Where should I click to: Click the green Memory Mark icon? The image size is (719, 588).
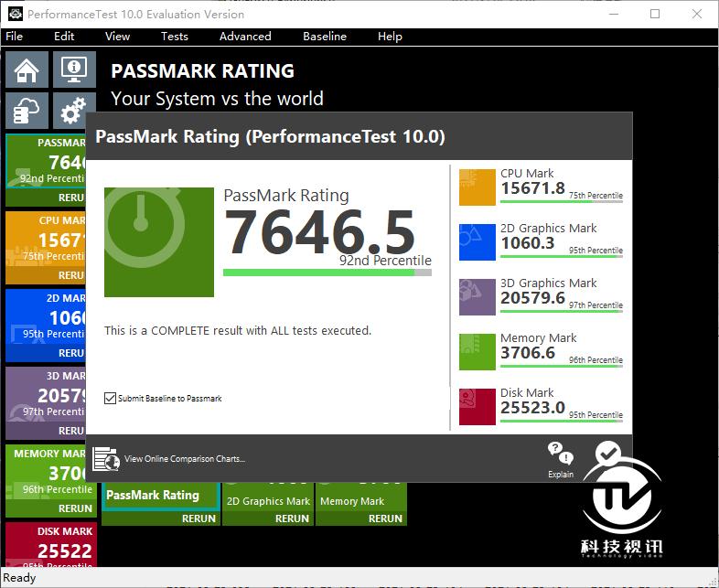click(478, 351)
